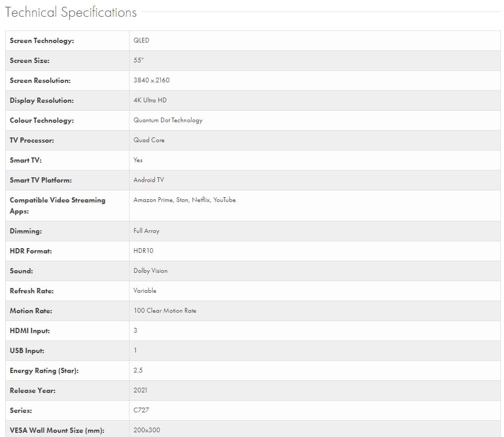
Task: Click the QLED screen technology value
Action: pyautogui.click(x=141, y=40)
